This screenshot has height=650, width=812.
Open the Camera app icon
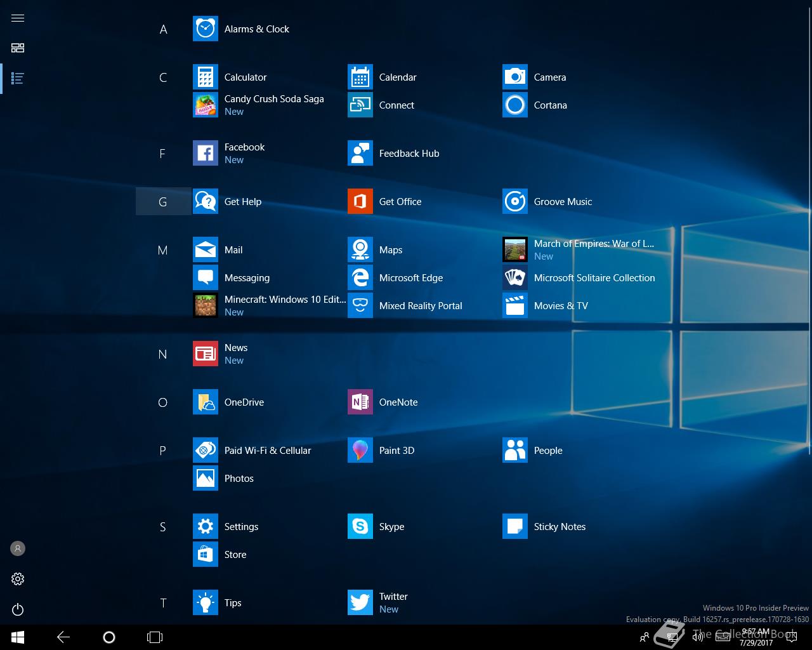point(515,77)
